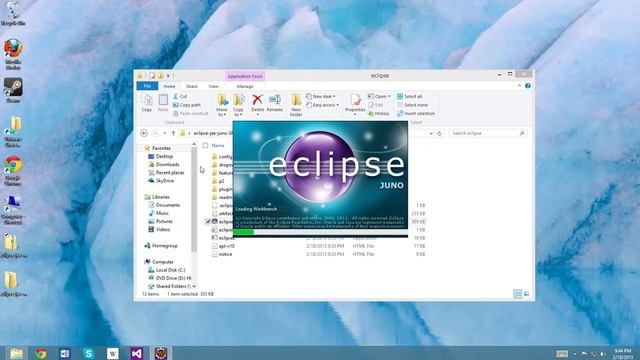Open the Open command dropdown

[379, 96]
